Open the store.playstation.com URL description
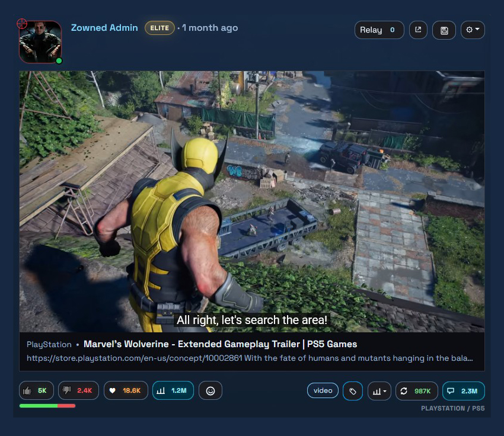 click(250, 358)
